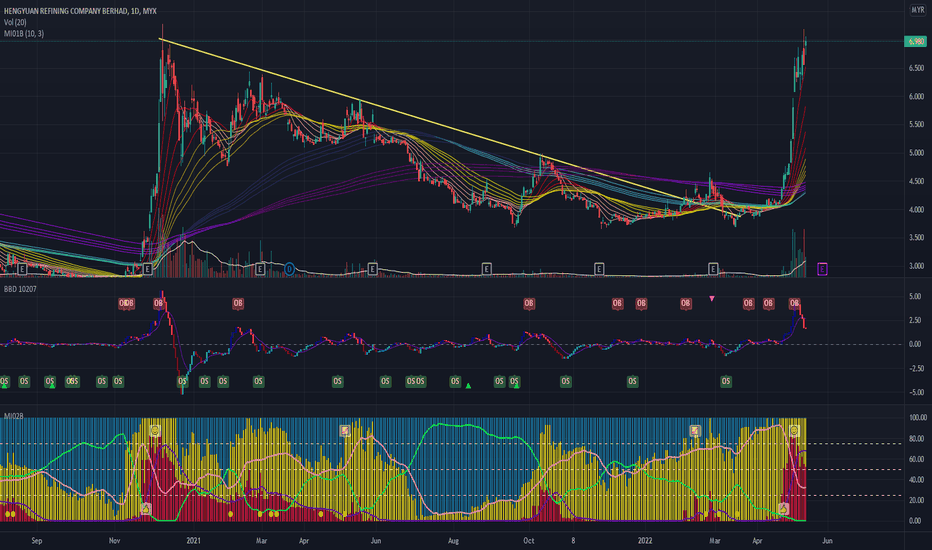
Task: Click the 40.00 MI02B scale label
Action: [916, 480]
